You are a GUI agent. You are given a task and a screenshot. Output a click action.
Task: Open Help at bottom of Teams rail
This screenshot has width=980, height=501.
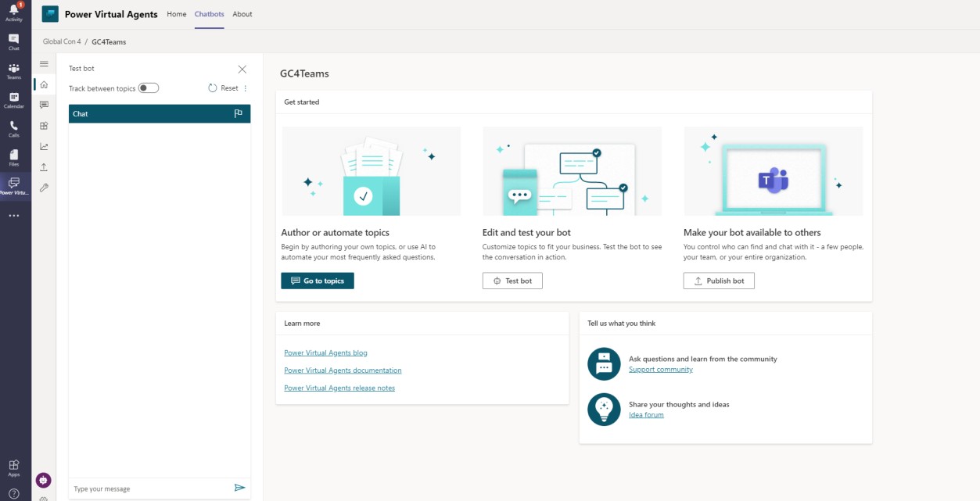click(14, 493)
